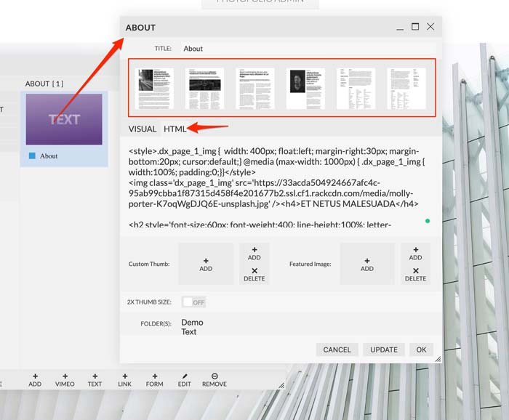Select fifth layout template thumbnail
This screenshot has height=420, width=509.
point(356,88)
